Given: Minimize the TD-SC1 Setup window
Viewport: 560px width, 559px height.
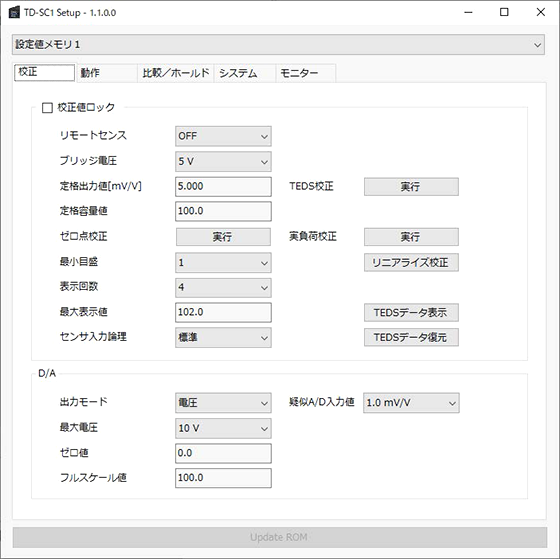Looking at the screenshot, I should (468, 13).
